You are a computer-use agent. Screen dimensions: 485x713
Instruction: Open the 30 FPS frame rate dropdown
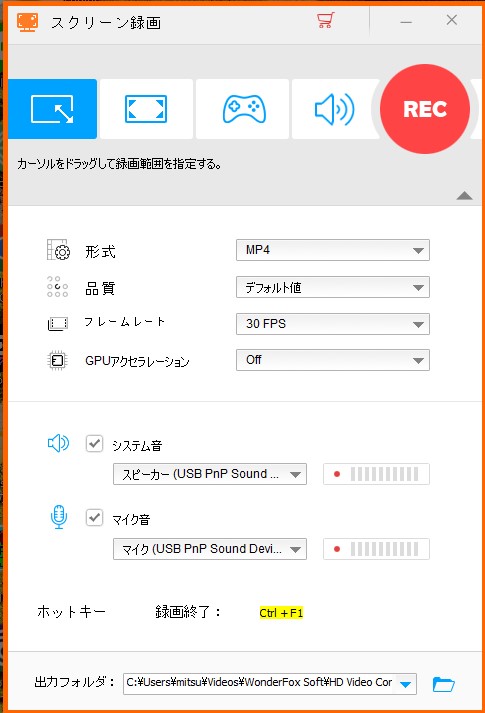click(x=333, y=324)
